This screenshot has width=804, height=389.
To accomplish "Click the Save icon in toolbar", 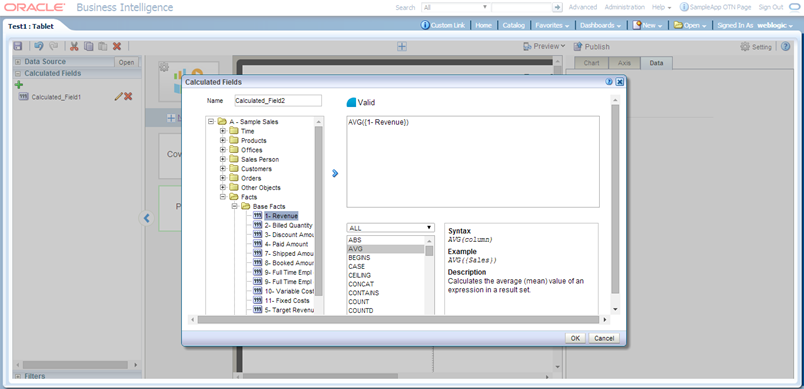I will (18, 46).
